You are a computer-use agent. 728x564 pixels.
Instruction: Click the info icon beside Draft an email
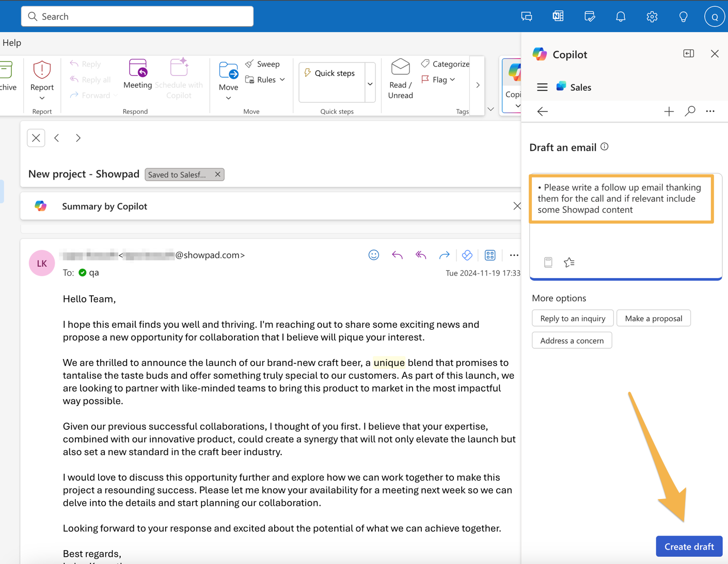click(605, 147)
